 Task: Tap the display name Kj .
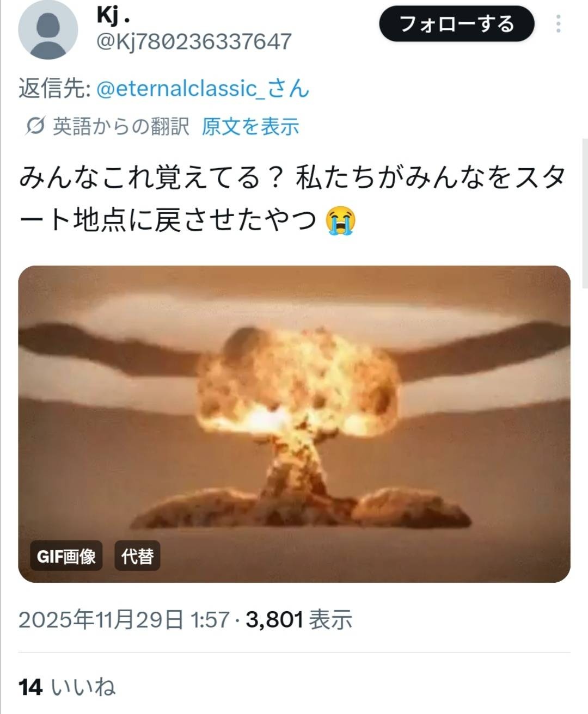coord(113,16)
